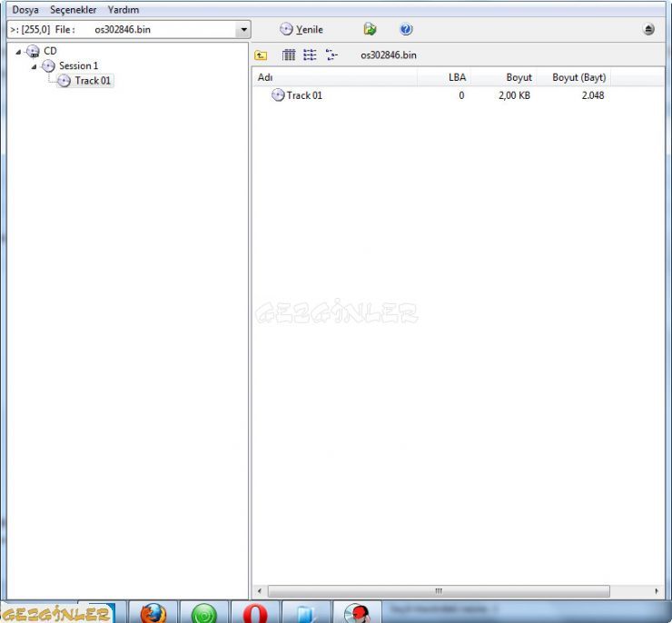This screenshot has width=672, height=623.
Task: Switch to list view icon
Action: tap(310, 54)
